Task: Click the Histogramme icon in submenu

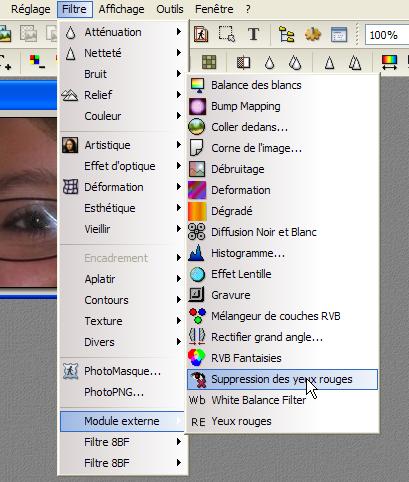Action: pyautogui.click(x=197, y=253)
